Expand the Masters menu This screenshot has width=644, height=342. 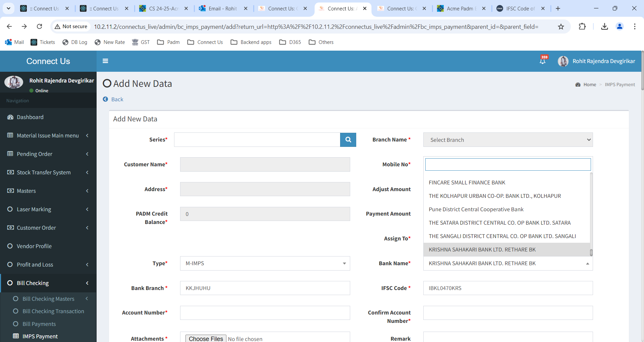tap(87, 191)
